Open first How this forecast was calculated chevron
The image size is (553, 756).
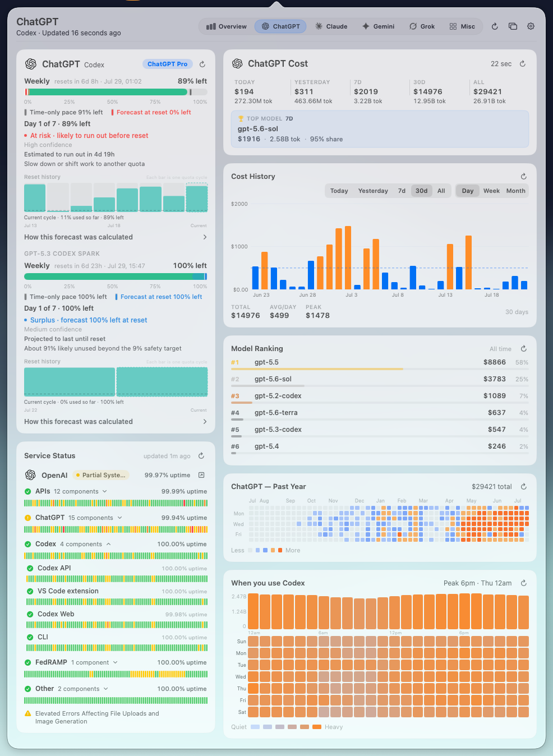[x=205, y=237]
